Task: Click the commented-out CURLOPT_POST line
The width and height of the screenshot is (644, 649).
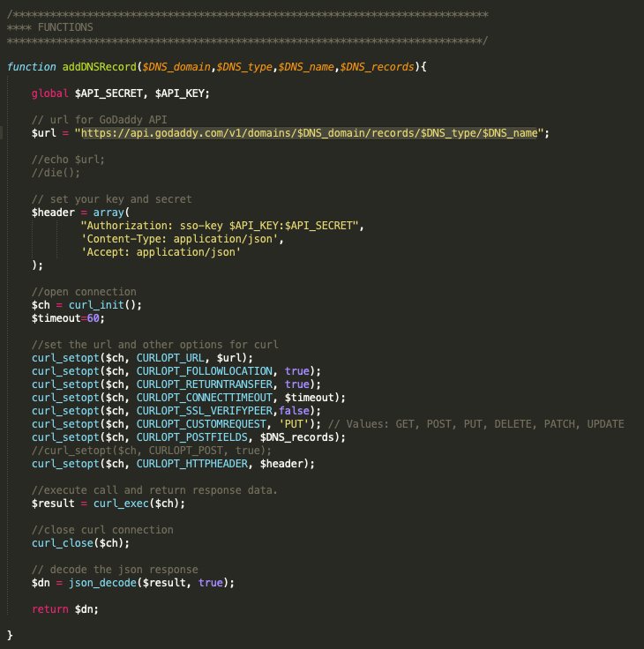Action: tap(152, 451)
